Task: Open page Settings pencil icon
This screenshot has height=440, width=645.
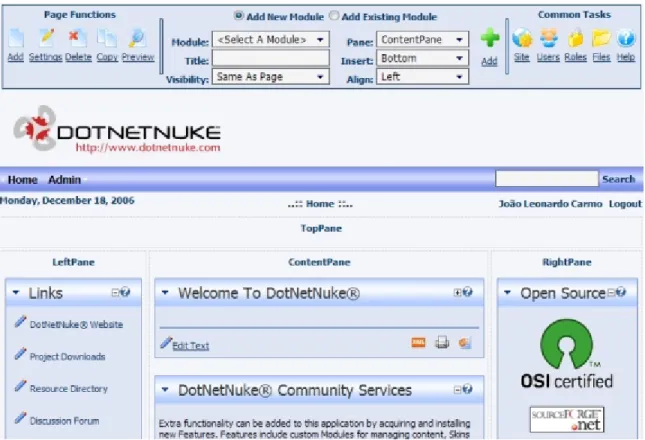Action: 46,38
